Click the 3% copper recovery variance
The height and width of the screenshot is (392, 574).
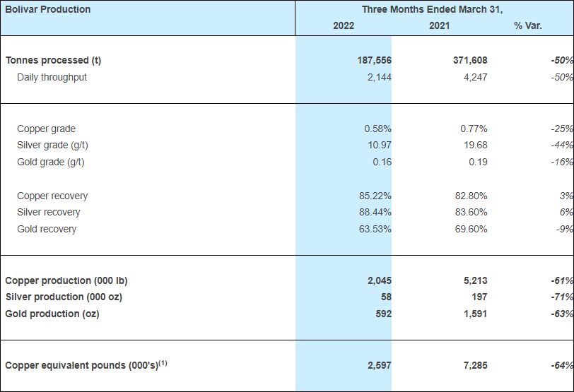click(x=566, y=196)
